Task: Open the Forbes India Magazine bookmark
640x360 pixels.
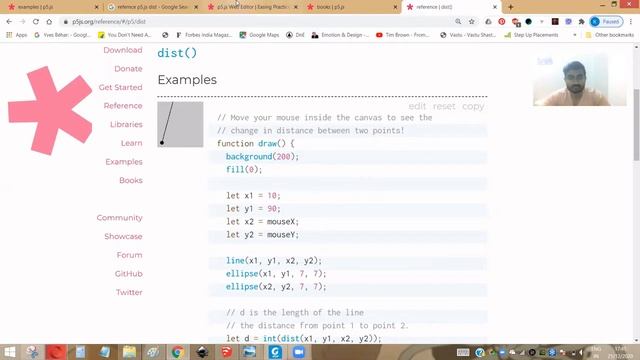Action: (204, 35)
